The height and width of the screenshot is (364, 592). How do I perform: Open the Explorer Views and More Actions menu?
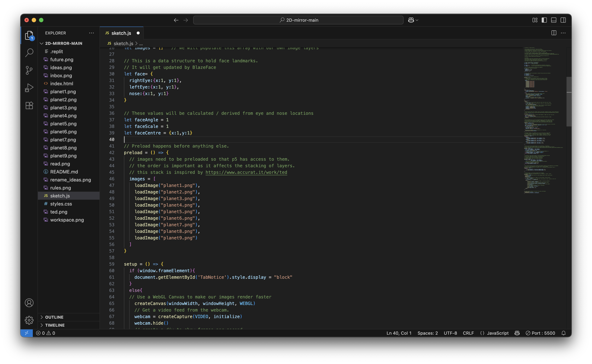[91, 33]
